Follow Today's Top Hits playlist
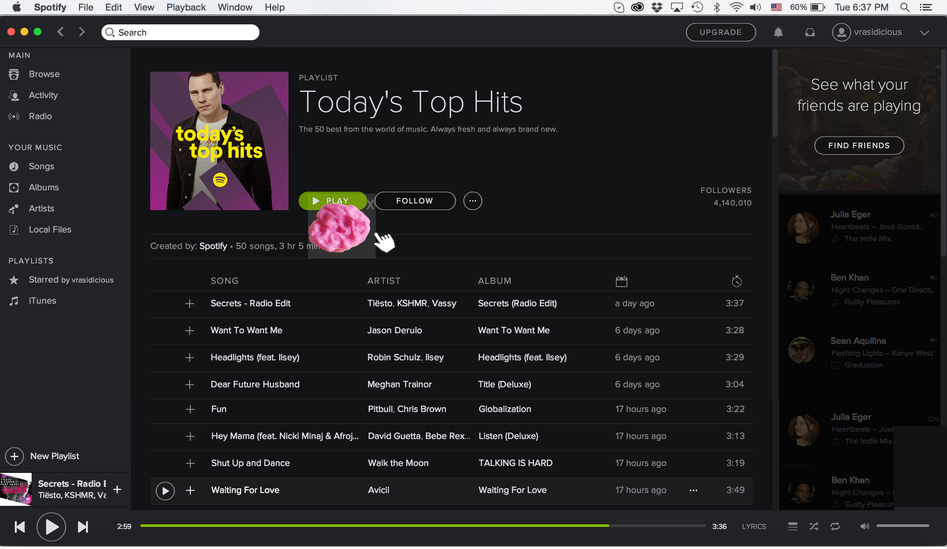This screenshot has width=947, height=549. pyautogui.click(x=415, y=201)
